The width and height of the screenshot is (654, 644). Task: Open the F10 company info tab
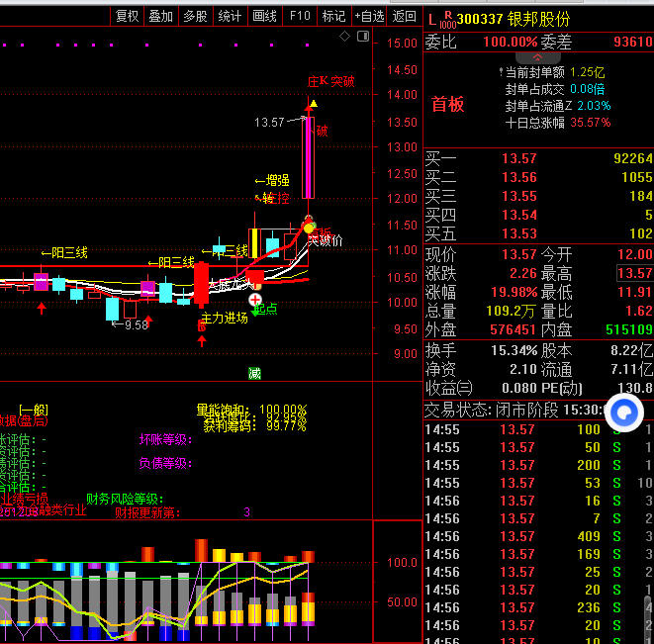coord(300,16)
